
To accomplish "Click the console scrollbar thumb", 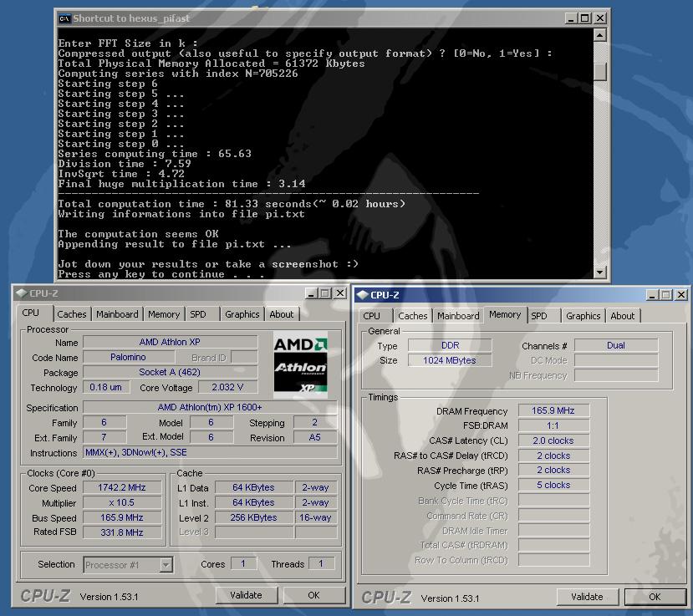I will (x=599, y=72).
